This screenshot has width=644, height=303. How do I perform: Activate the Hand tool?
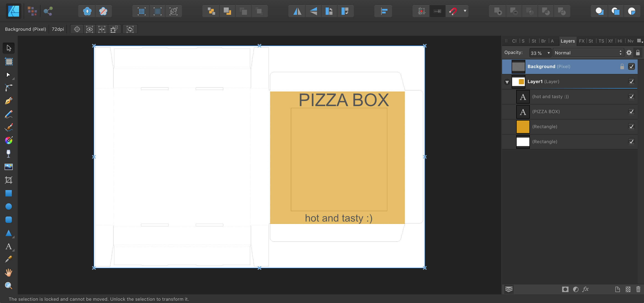tap(8, 272)
